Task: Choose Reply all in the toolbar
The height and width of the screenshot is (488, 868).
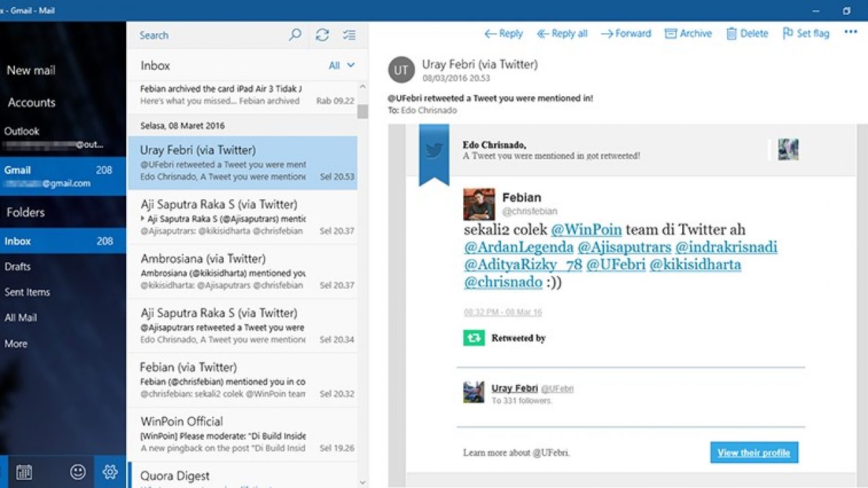Action: (562, 33)
